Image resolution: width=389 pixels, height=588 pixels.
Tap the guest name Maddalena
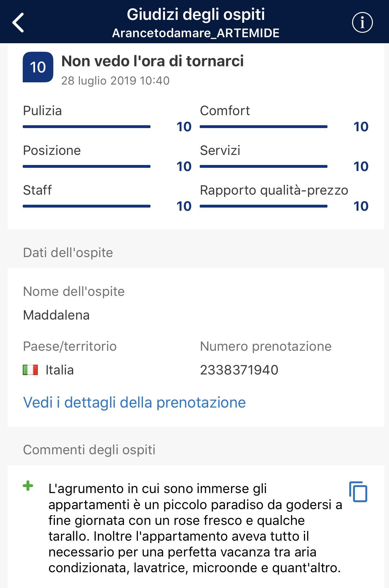[x=56, y=315]
